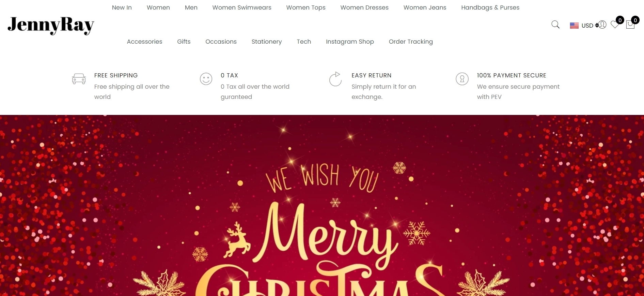Select Women Dresses in navigation

pyautogui.click(x=364, y=8)
